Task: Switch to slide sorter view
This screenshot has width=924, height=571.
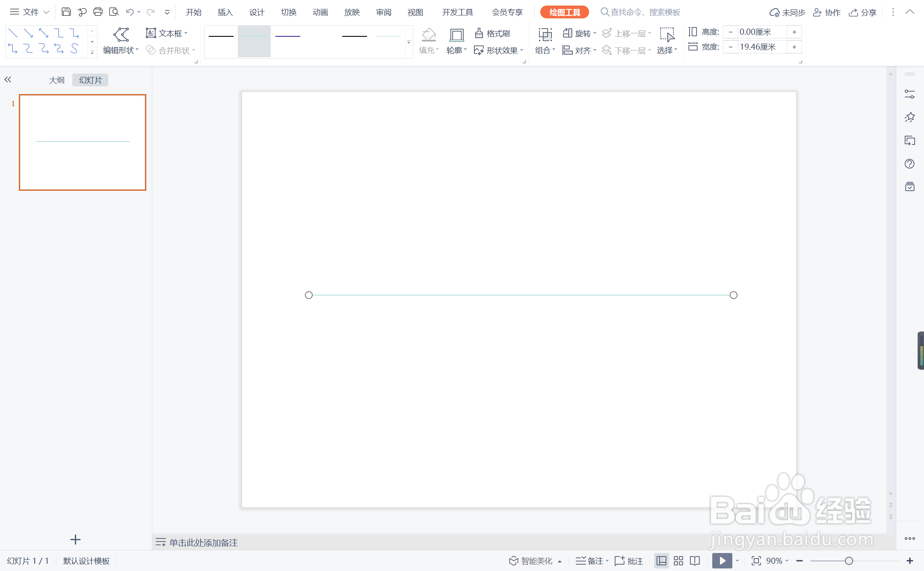Action: pyautogui.click(x=678, y=561)
